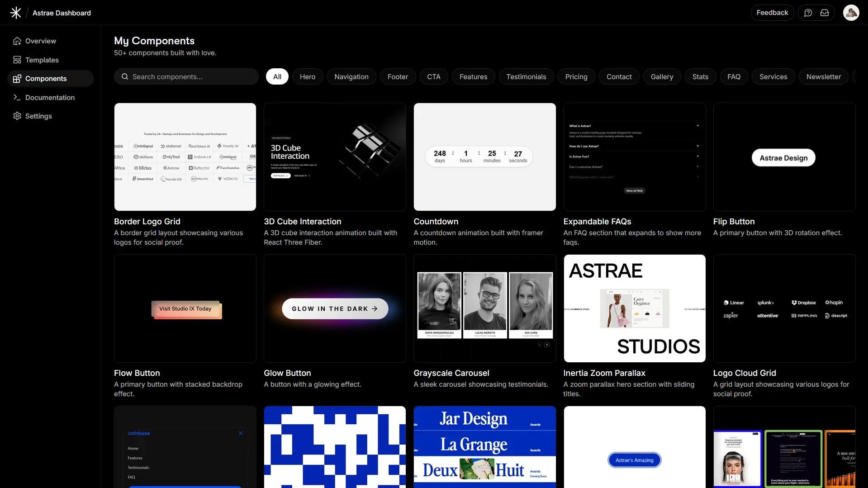The height and width of the screenshot is (488, 868).
Task: Click the Templates grid icon
Action: (17, 60)
